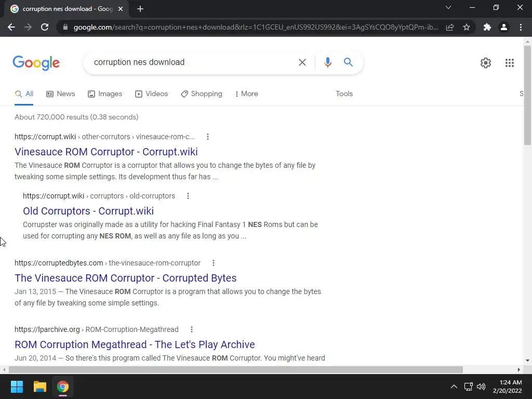Share this page from address bar

pos(450,27)
